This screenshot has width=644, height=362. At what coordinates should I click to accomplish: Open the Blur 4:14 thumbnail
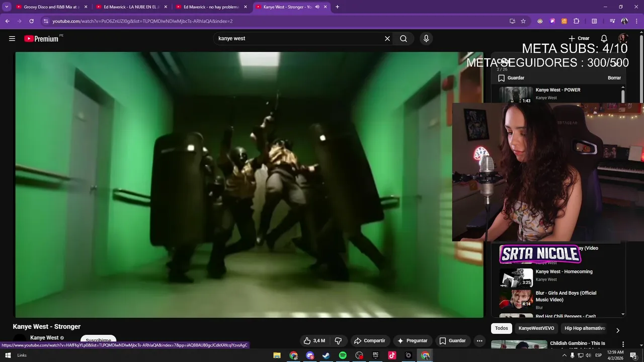(516, 299)
